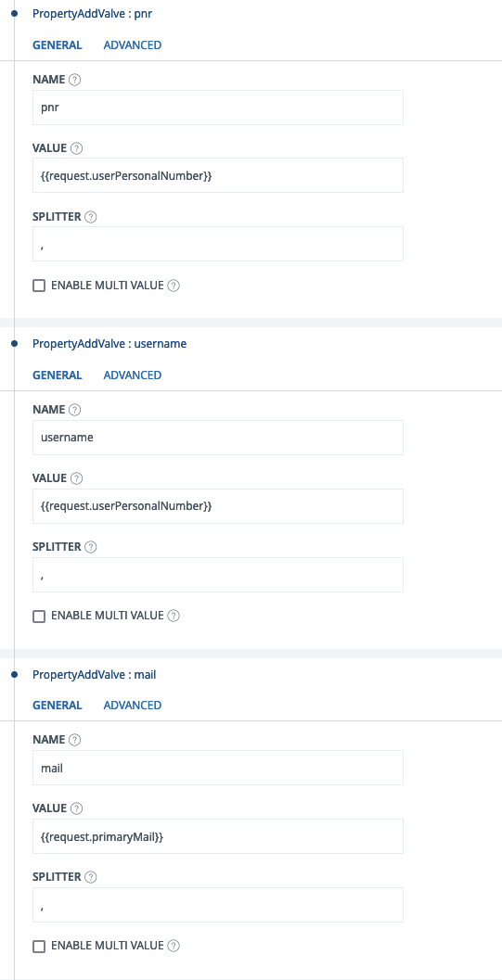Click help icon beside username VALUE label
The image size is (502, 980).
pyautogui.click(x=76, y=478)
